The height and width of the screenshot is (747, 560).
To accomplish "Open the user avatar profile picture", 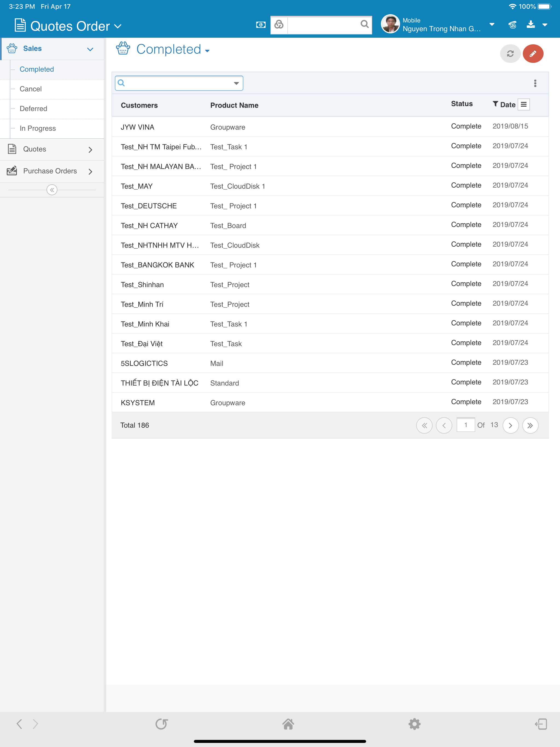I will 390,24.
